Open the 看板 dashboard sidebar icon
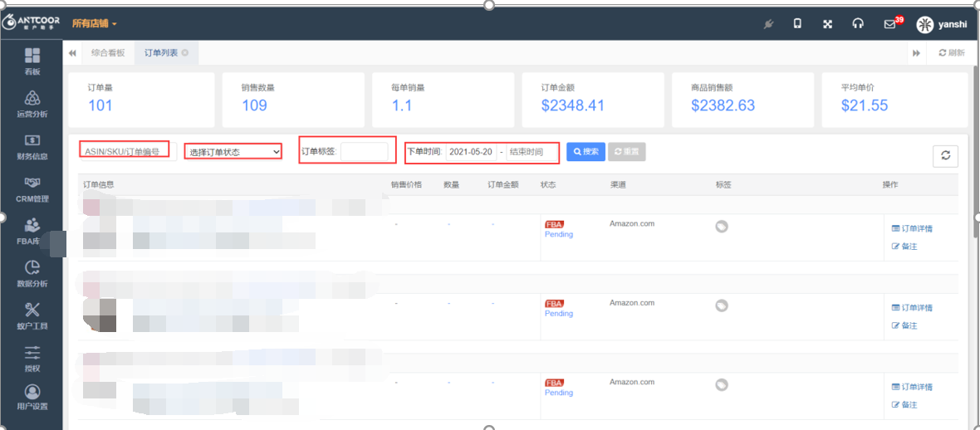 click(32, 61)
